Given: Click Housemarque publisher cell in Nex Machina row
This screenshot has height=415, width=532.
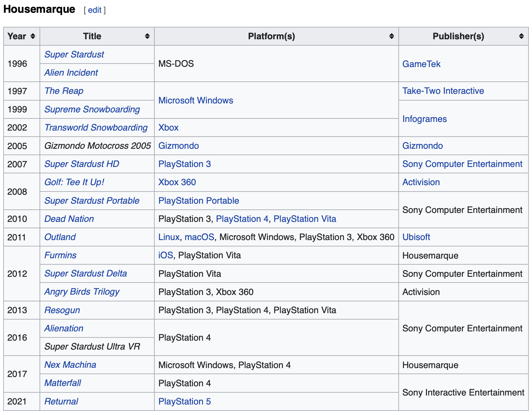Looking at the screenshot, I should click(x=463, y=365).
